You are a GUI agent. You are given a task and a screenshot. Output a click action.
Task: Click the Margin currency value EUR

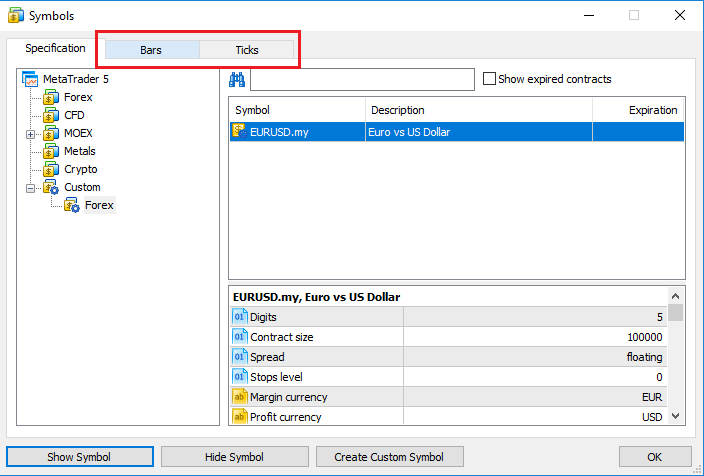tap(652, 397)
